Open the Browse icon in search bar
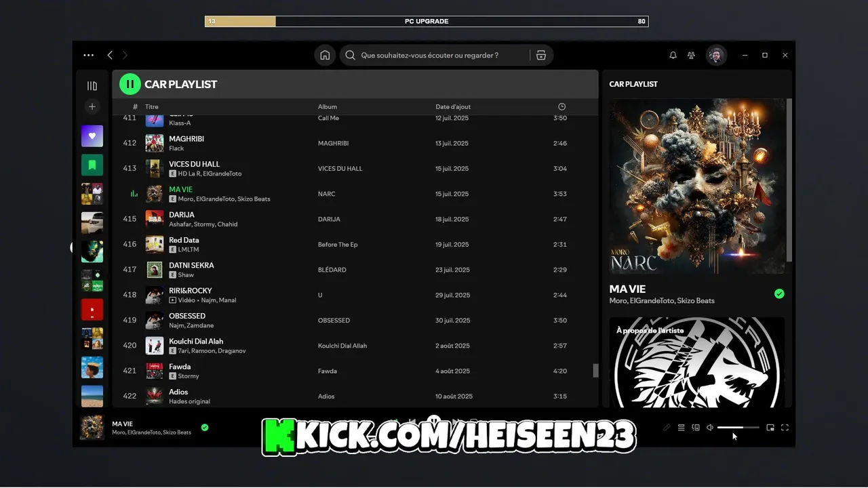Screen dimensions: 868x488 (541, 56)
